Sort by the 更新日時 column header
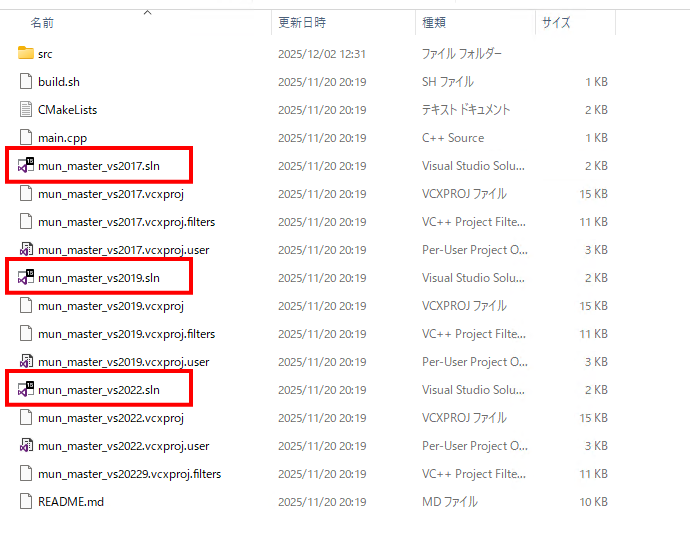The width and height of the screenshot is (690, 537). tap(301, 22)
